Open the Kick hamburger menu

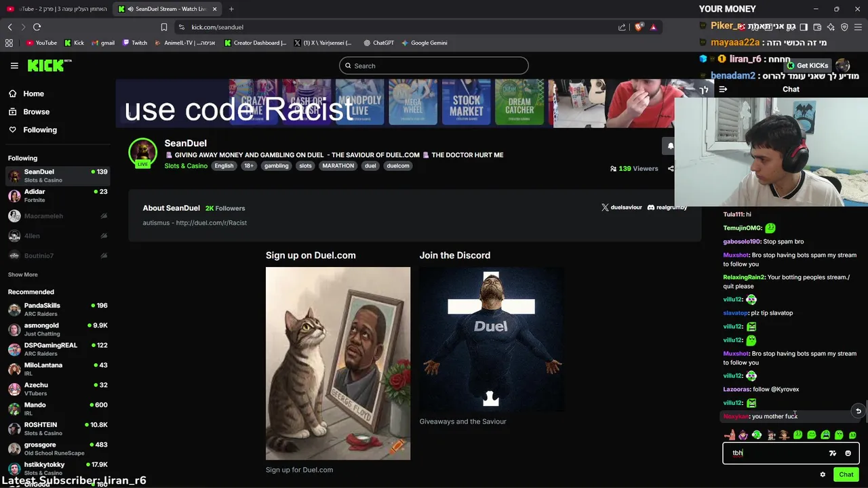pyautogui.click(x=14, y=66)
